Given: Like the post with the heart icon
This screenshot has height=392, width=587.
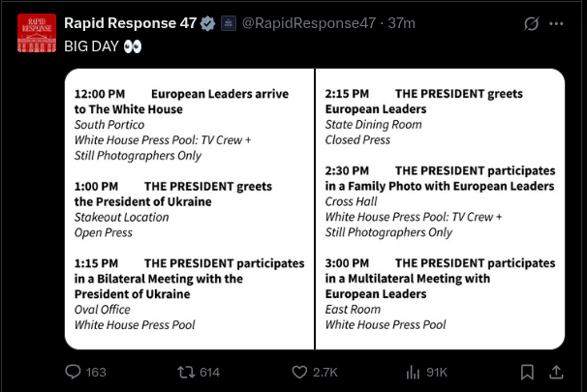Looking at the screenshot, I should (299, 372).
